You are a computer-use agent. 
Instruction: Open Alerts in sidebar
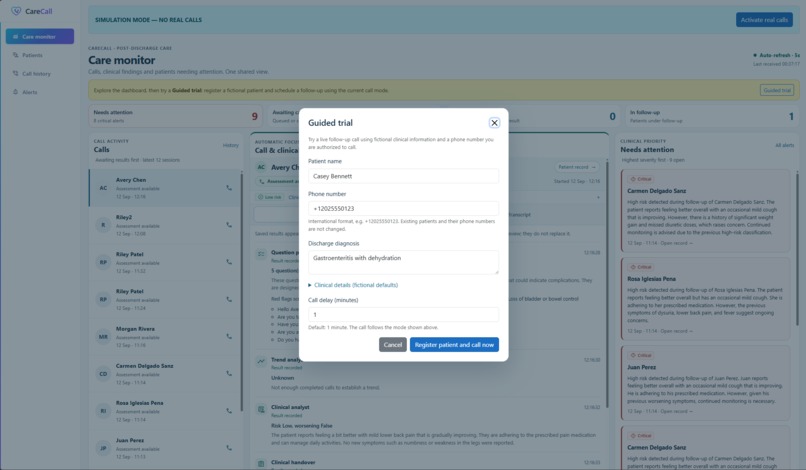tap(40, 92)
